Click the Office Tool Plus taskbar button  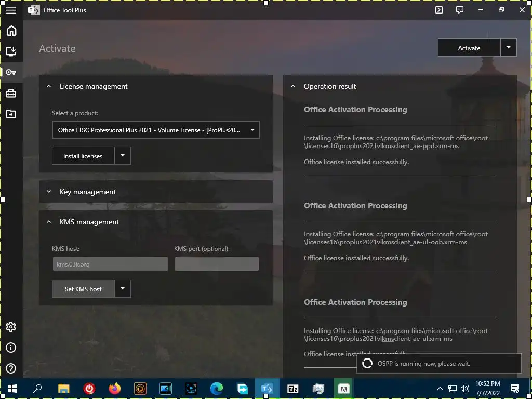(x=267, y=389)
